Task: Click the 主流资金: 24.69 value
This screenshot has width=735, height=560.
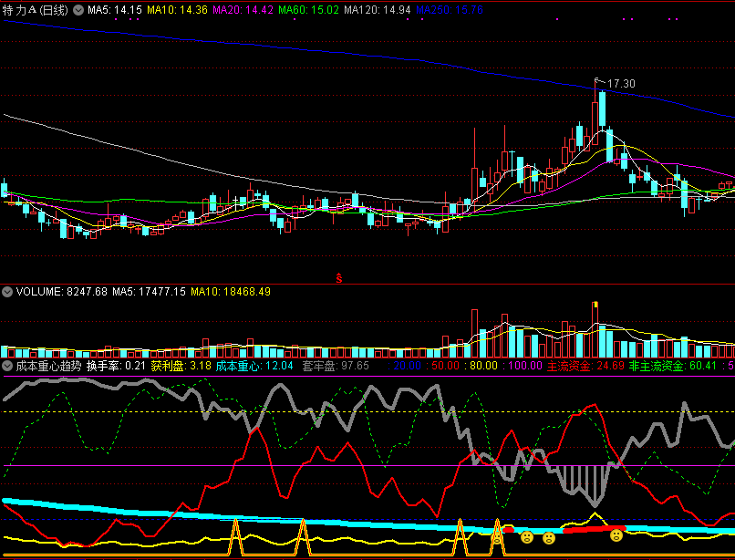Action: click(586, 366)
